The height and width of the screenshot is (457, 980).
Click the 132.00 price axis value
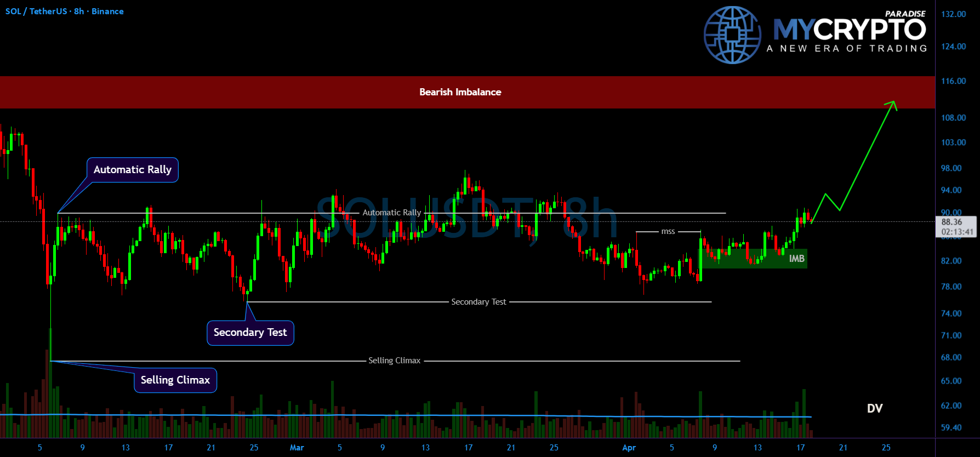coord(954,14)
